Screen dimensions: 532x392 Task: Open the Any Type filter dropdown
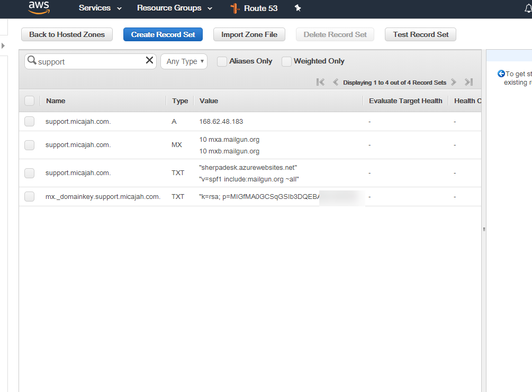(183, 61)
